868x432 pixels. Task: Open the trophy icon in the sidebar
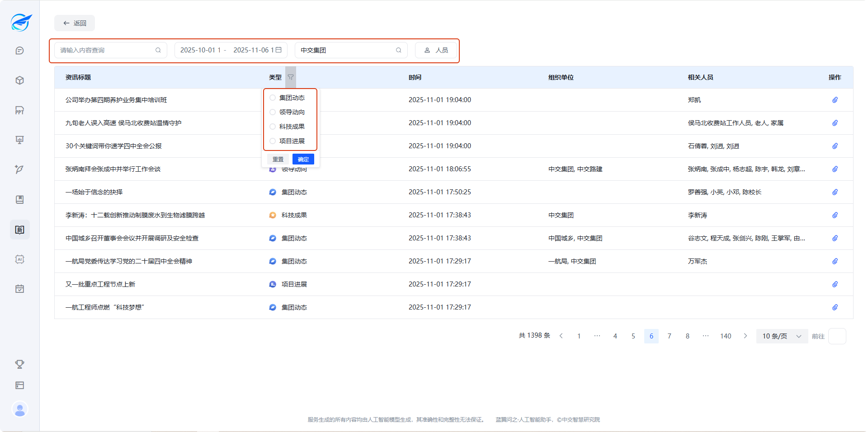(19, 364)
